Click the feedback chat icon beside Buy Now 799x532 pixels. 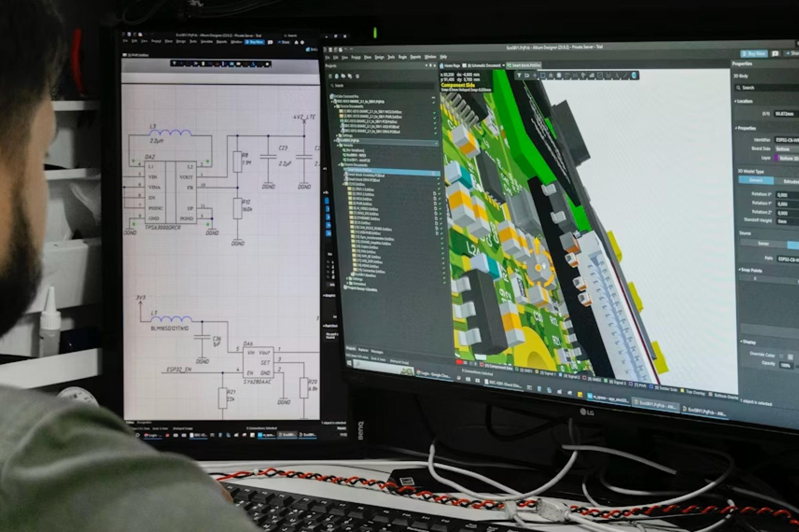775,54
